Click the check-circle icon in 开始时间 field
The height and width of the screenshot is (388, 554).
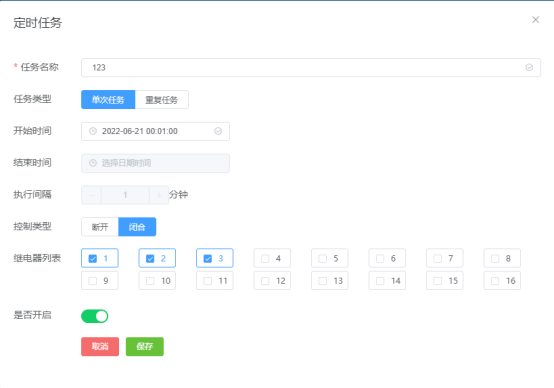coord(218,131)
